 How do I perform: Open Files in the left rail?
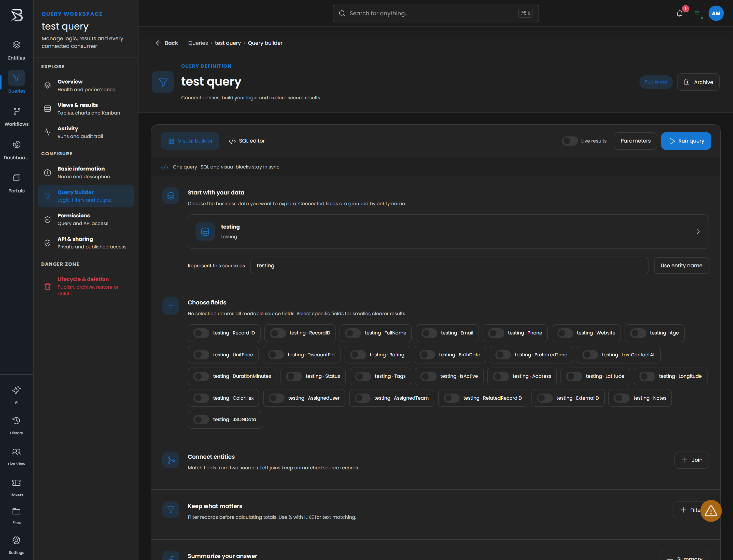point(16,516)
